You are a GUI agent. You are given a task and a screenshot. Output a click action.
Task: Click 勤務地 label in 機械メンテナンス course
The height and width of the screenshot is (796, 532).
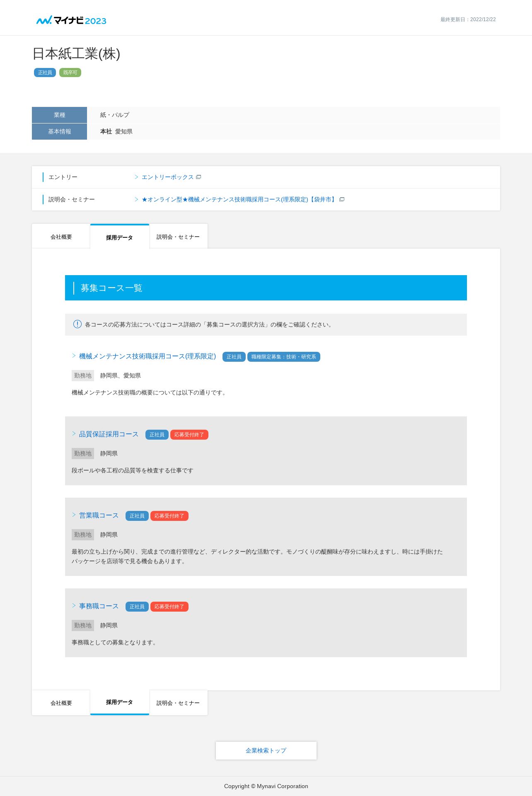[x=83, y=375]
